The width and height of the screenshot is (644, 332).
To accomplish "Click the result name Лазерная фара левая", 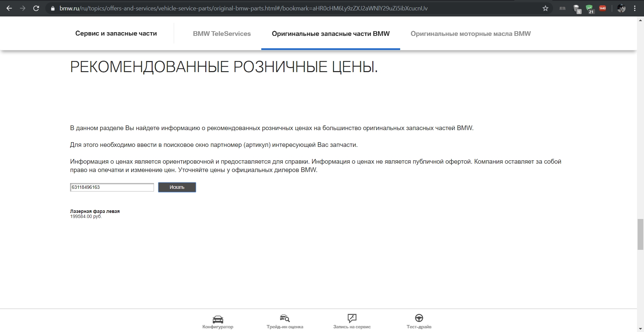I will 95,211.
